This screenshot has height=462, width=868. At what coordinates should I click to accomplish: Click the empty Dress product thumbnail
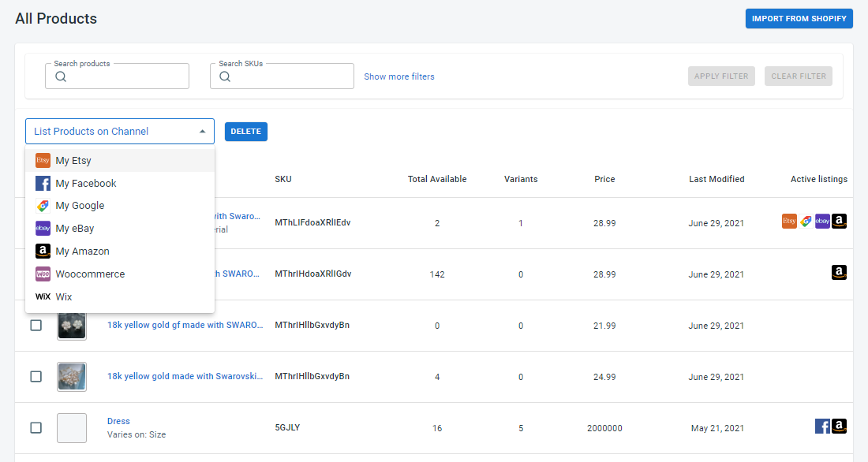coord(72,427)
